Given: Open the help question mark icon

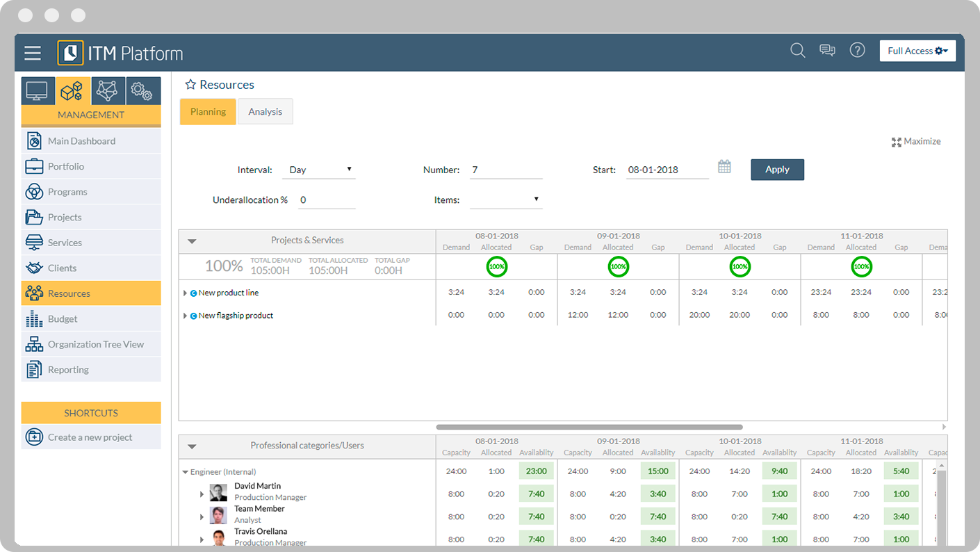Looking at the screenshot, I should click(858, 50).
